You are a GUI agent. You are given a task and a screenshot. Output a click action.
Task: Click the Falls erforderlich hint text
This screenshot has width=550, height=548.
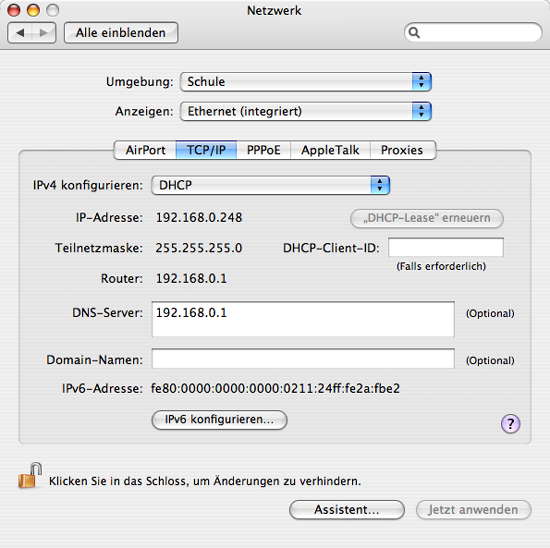pyautogui.click(x=441, y=266)
